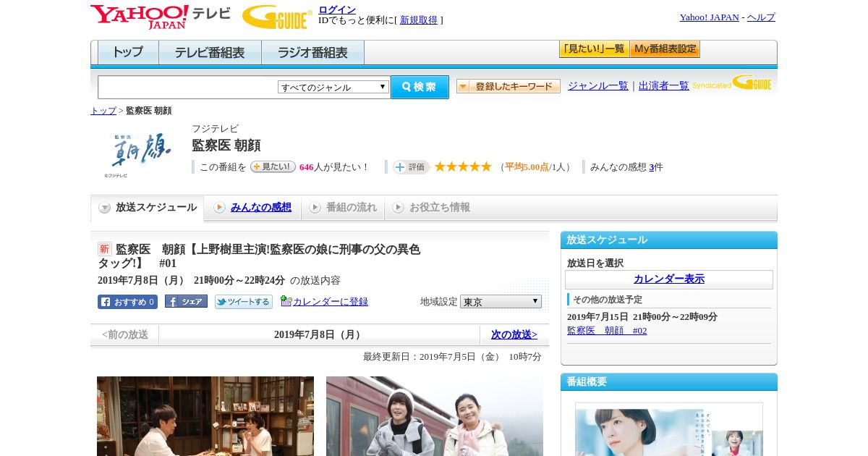Click the Syndicated G-GUIDE logo

[732, 83]
